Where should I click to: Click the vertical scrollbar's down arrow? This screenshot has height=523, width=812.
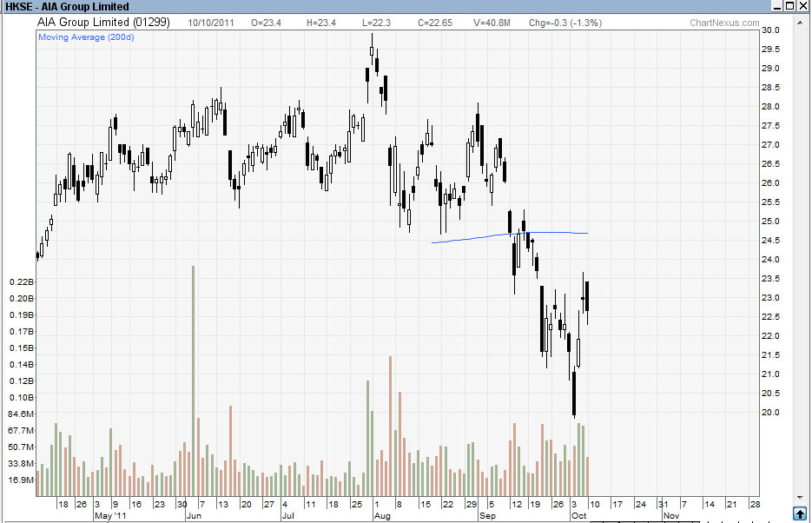[x=800, y=497]
